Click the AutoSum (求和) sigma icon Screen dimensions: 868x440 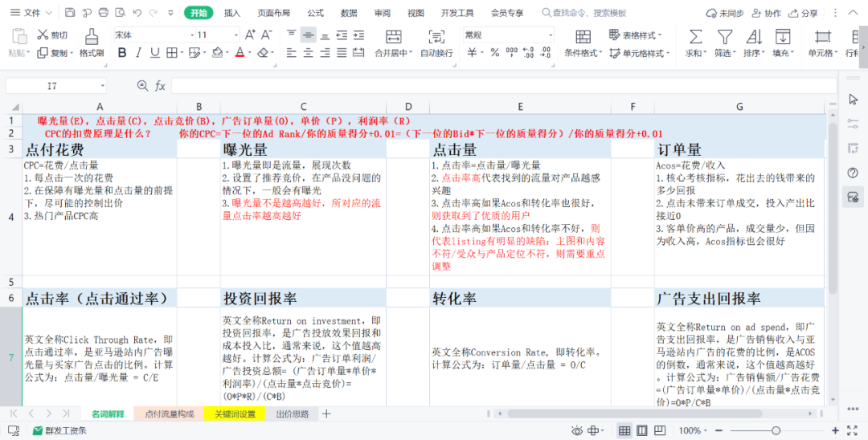coord(695,37)
